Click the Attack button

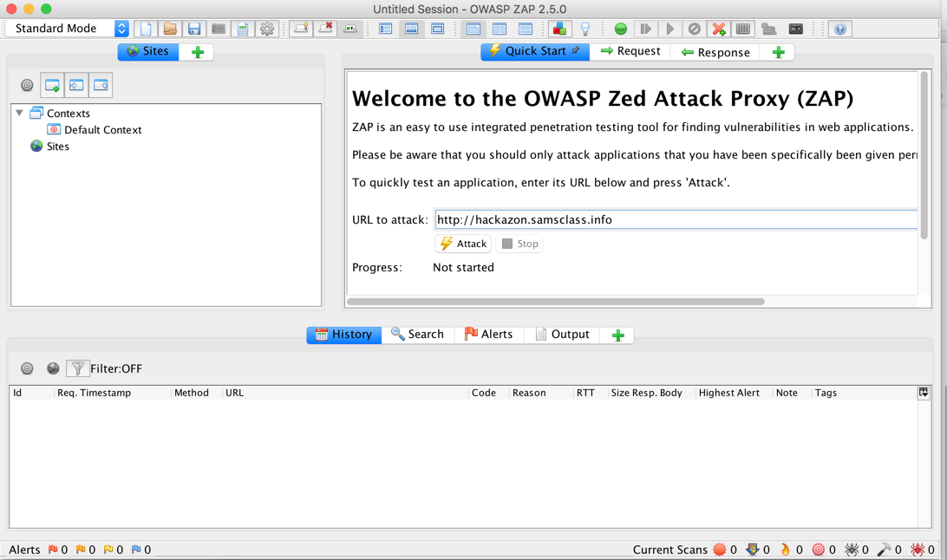click(x=463, y=244)
